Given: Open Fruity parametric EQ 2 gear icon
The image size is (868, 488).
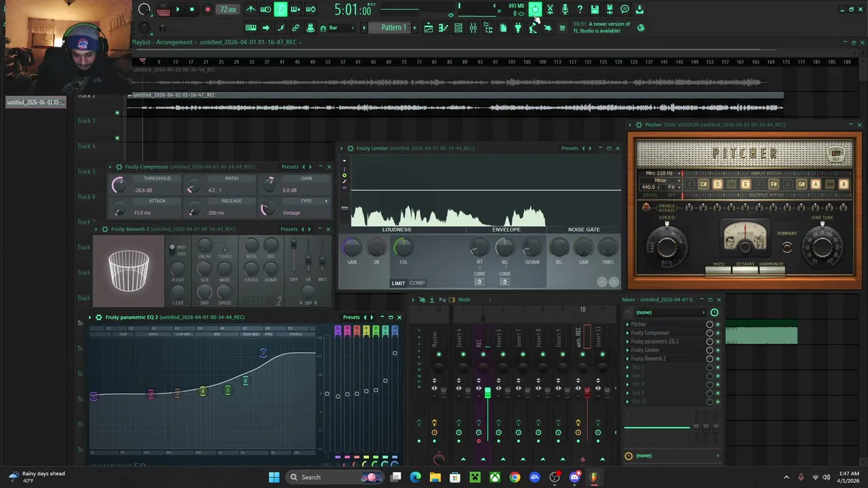Looking at the screenshot, I should coord(99,317).
